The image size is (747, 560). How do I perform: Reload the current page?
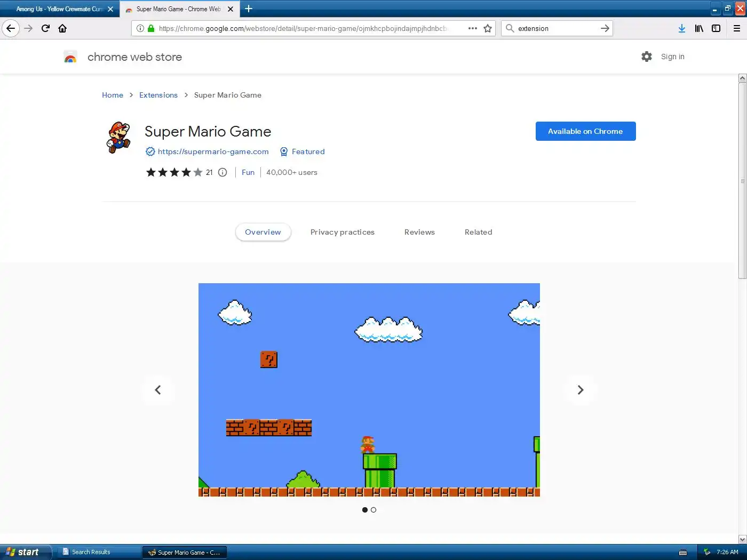click(45, 28)
